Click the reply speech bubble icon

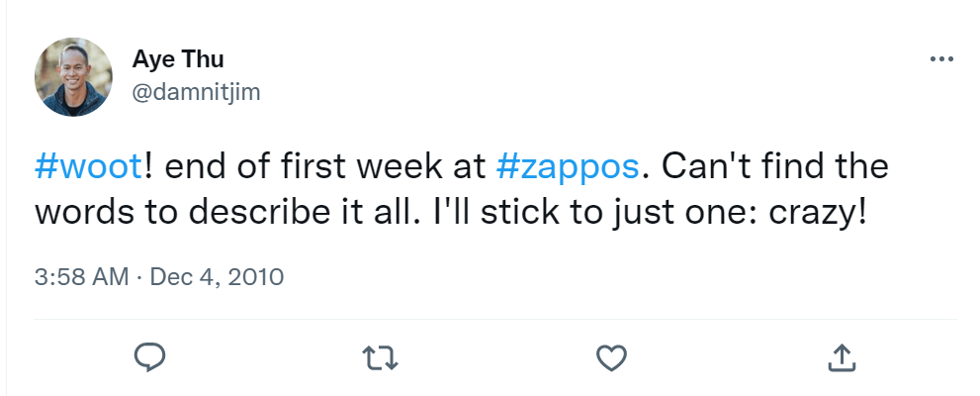click(x=149, y=356)
